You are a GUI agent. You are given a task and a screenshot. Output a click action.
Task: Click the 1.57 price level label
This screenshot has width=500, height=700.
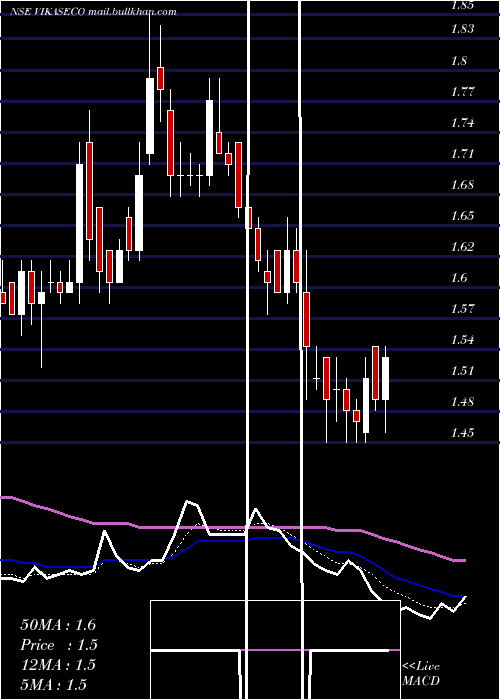(x=462, y=309)
